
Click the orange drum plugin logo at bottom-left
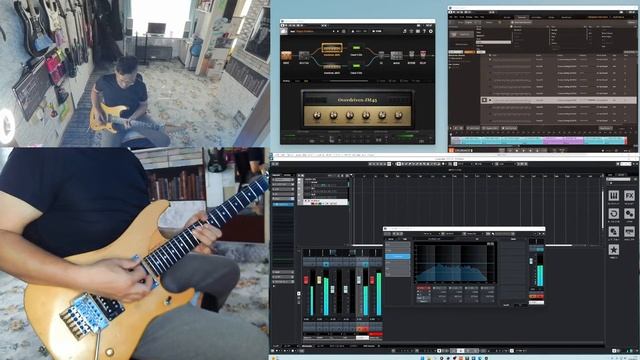pyautogui.click(x=452, y=150)
